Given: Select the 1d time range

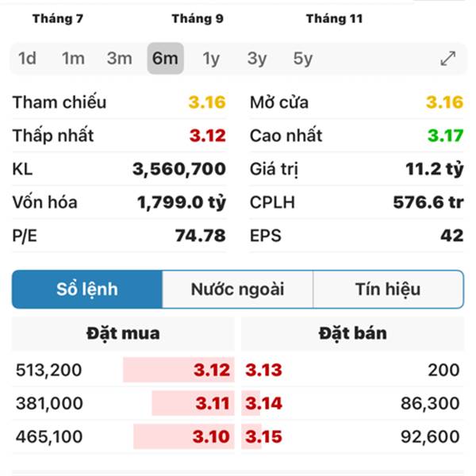Looking at the screenshot, I should [x=27, y=58].
